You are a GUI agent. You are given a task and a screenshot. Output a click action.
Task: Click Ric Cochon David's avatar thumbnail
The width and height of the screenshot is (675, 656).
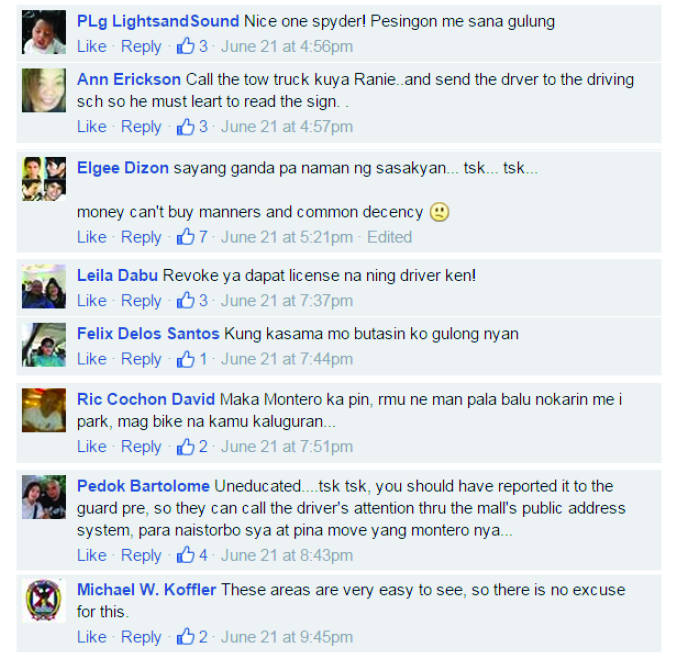pyautogui.click(x=44, y=410)
